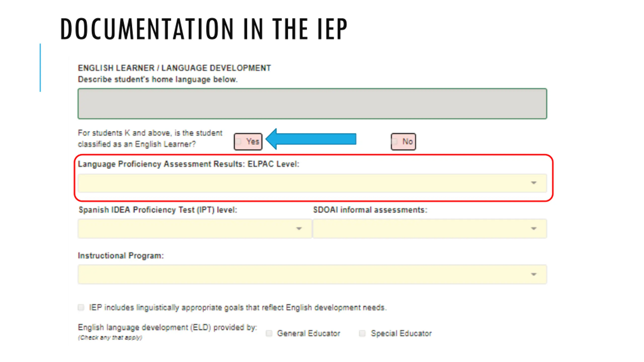The height and width of the screenshot is (362, 644).
Task: Click the '(Check any that apply)' note
Action: pos(110,338)
